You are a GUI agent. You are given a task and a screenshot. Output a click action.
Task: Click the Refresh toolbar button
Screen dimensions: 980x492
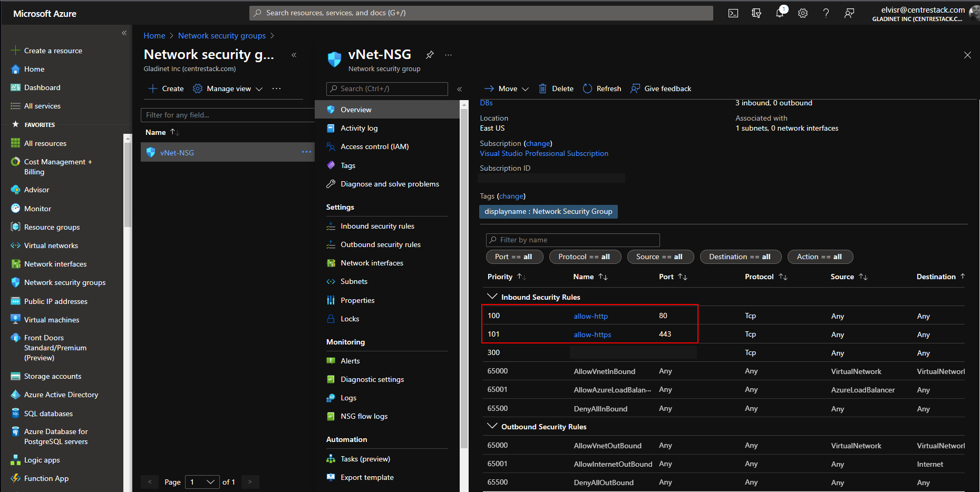point(602,88)
